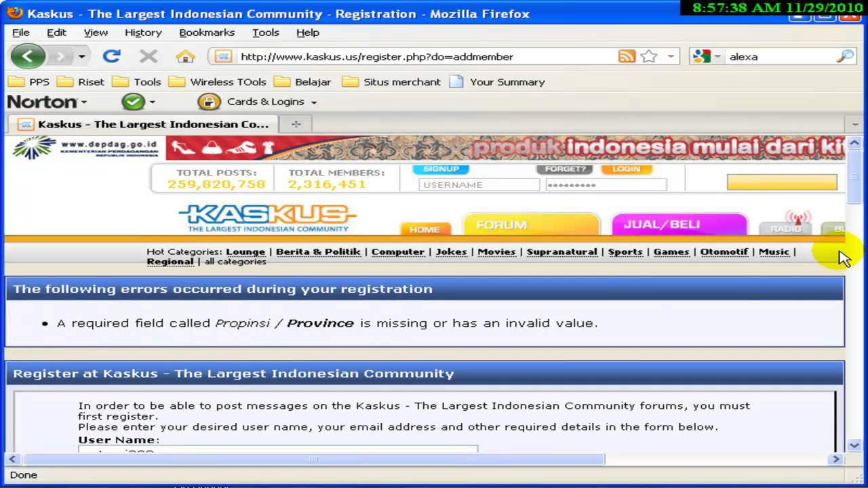Open the Lounge category link

pos(245,251)
